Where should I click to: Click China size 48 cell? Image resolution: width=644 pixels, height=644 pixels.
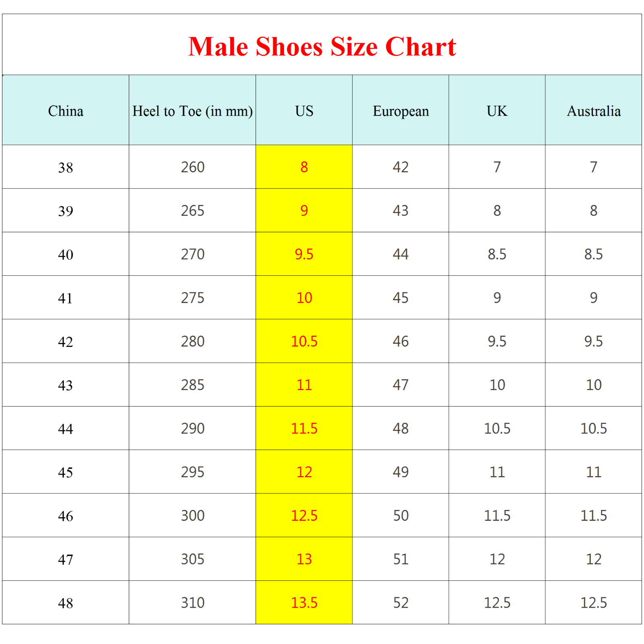click(x=66, y=603)
